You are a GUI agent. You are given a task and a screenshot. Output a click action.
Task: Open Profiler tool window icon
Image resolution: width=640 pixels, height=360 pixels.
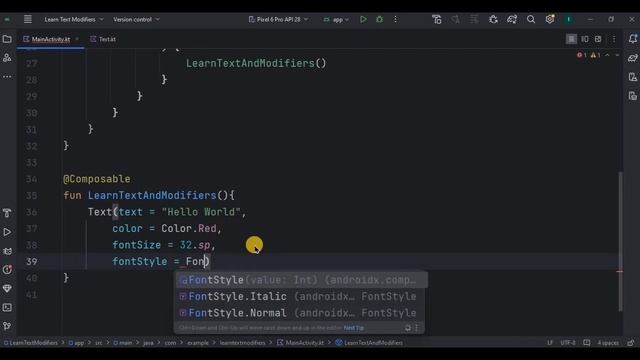[x=7, y=269]
